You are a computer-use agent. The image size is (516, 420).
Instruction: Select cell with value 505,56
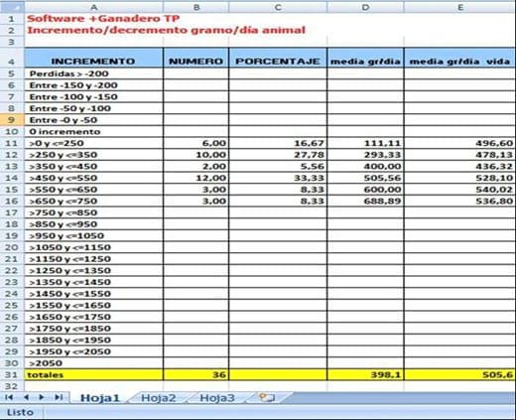[x=365, y=178]
